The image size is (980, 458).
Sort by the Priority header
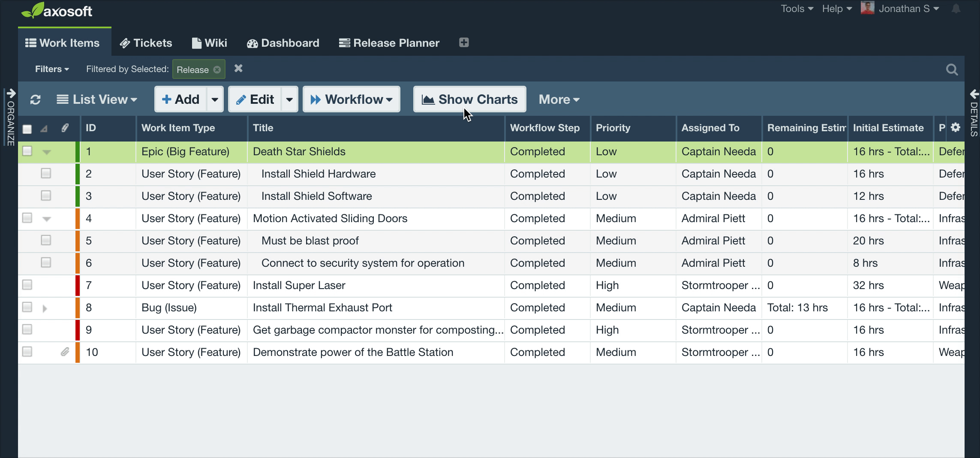[633, 128]
